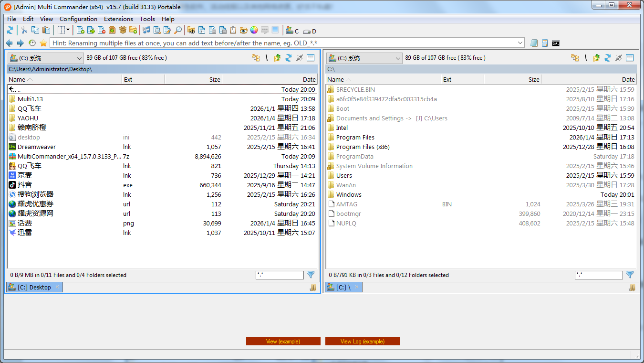Viewport: 644px width, 363px height.
Task: Expand the command line hint dropdown
Action: (520, 43)
